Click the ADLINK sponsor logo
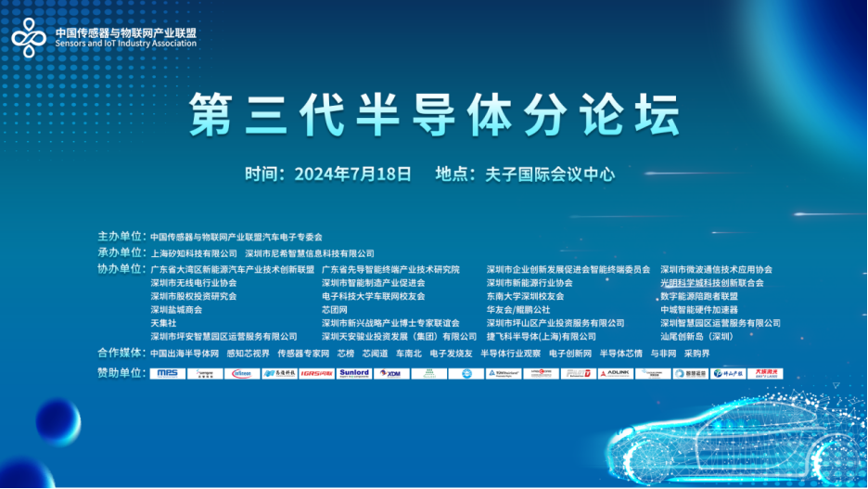 616,373
